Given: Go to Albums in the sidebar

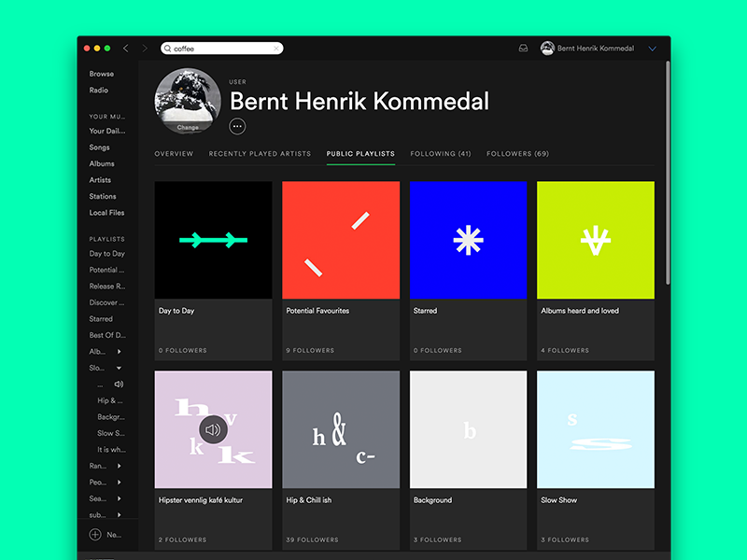Looking at the screenshot, I should 102,163.
